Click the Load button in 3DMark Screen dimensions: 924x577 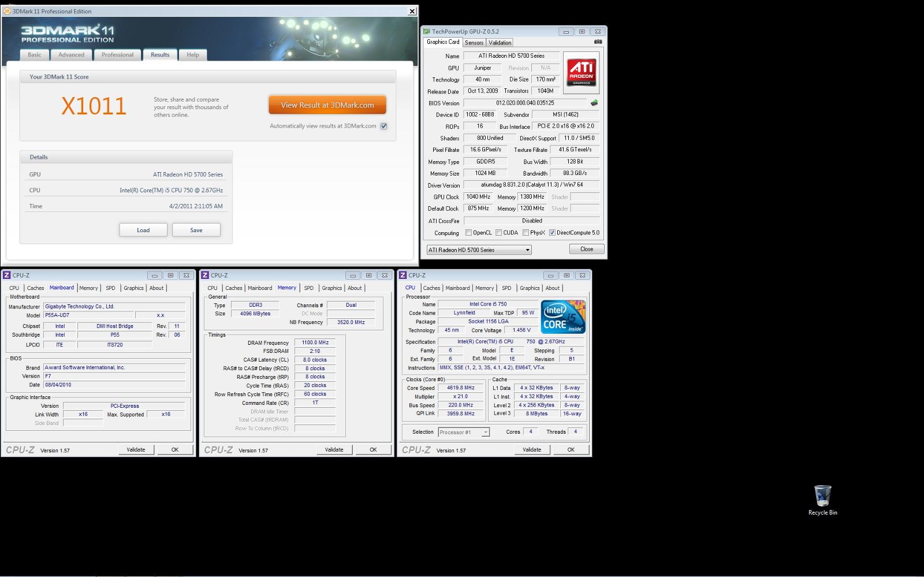tap(143, 230)
